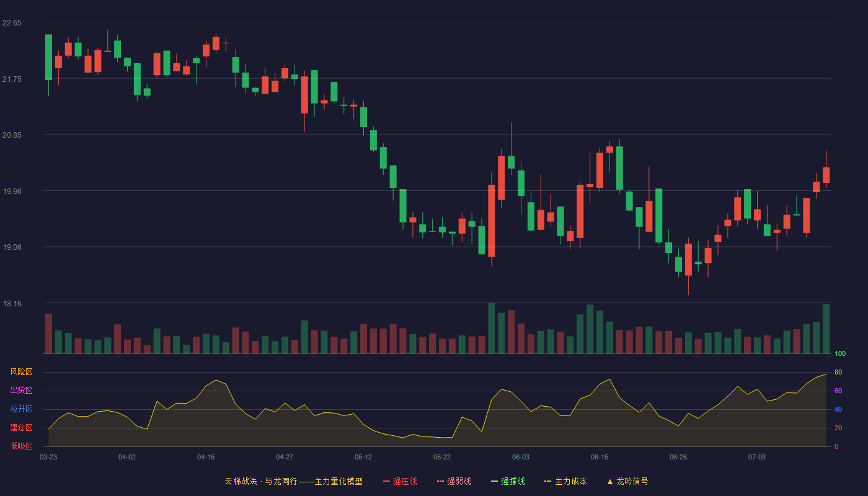Toggle the 云梯战法 · 与龙同行 主力量化模型 legend entry

click(x=293, y=481)
